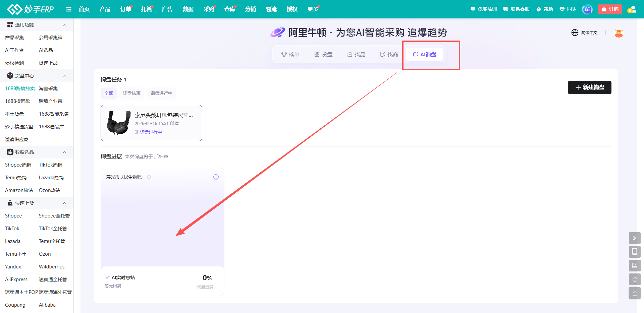This screenshot has width=644, height=313.
Task: Click the headphone product thumbnail
Action: (118, 123)
